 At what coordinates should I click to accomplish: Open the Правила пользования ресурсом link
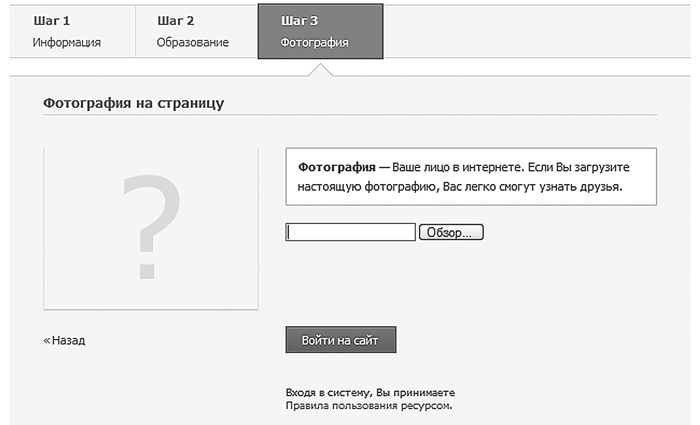click(370, 407)
